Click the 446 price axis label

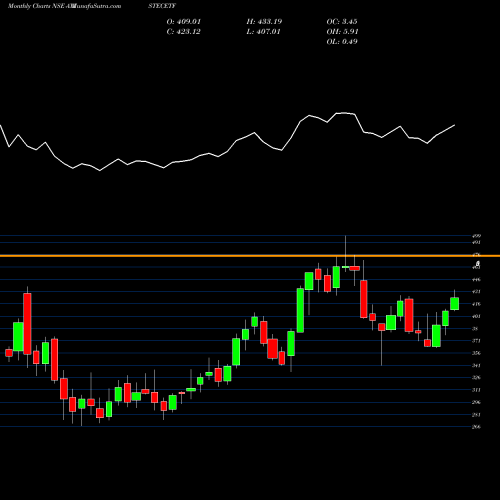click(476, 280)
